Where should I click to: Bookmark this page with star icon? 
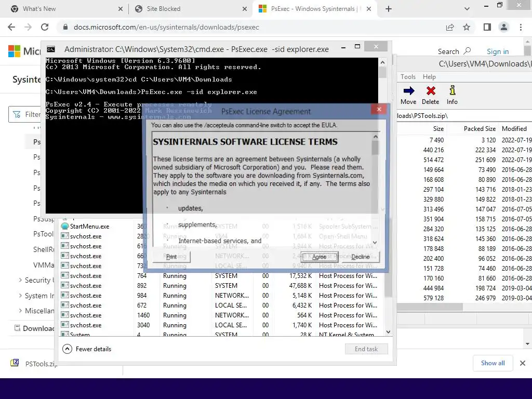tap(467, 27)
